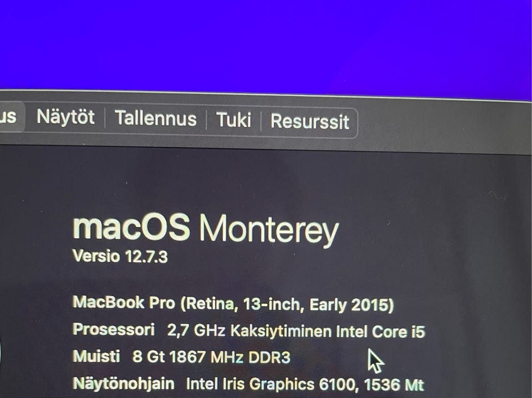Click the Näytönohjain label
532x398 pixels.
coord(124,384)
